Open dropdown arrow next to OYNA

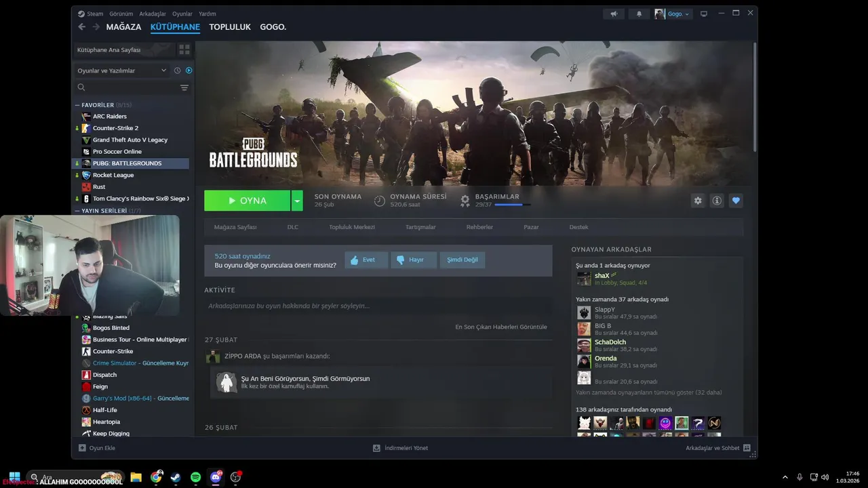click(297, 201)
